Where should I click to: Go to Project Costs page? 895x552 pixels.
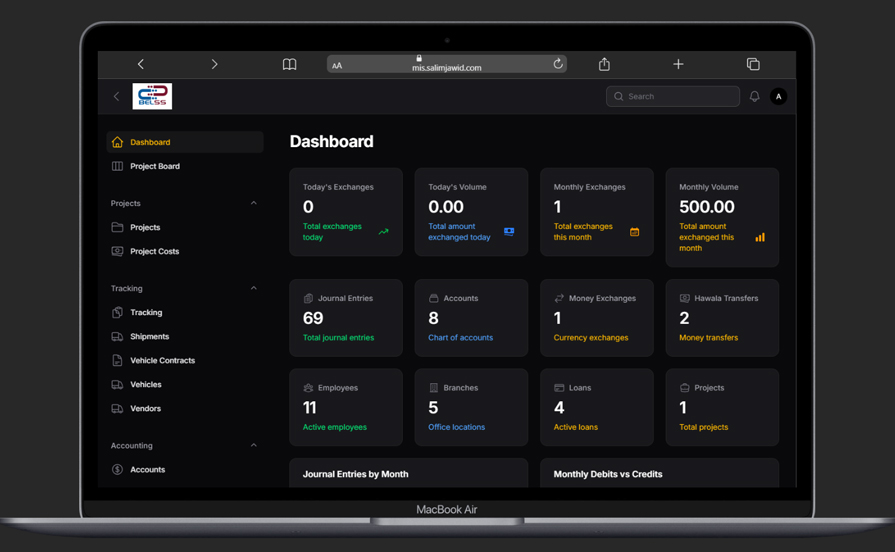(x=154, y=251)
